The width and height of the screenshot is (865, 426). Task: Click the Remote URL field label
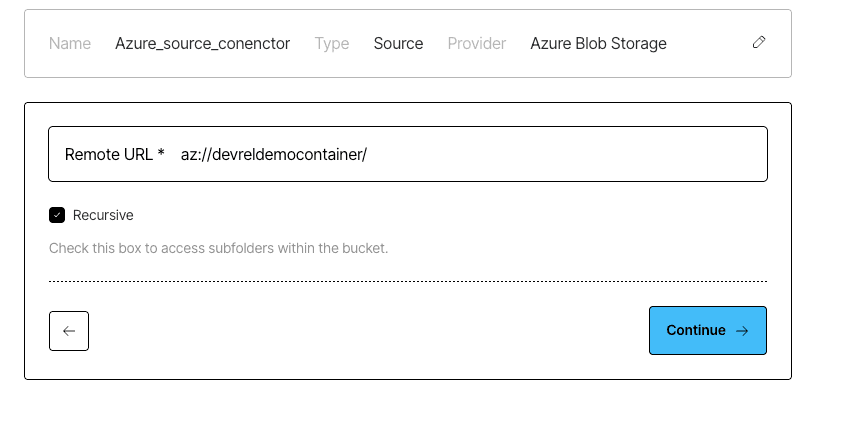[108, 155]
